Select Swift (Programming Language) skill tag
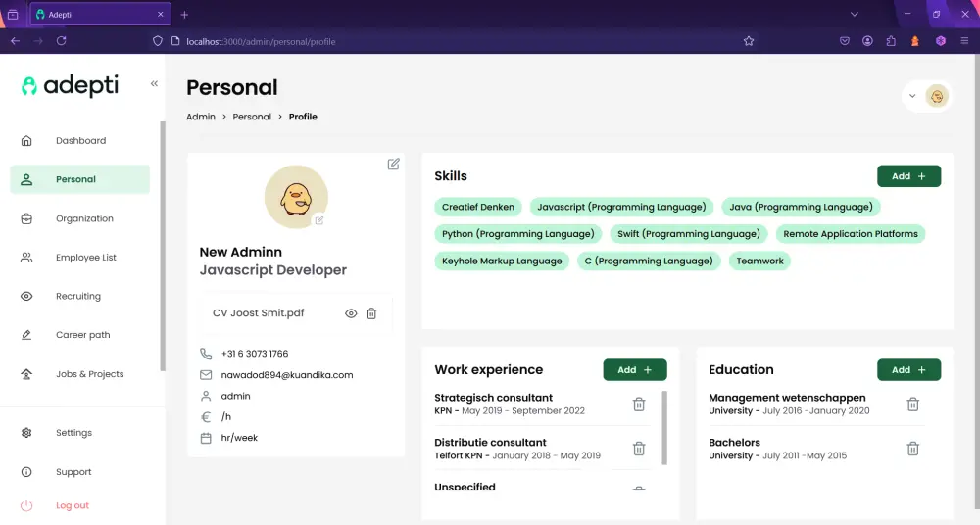The height and width of the screenshot is (525, 980). pos(689,234)
